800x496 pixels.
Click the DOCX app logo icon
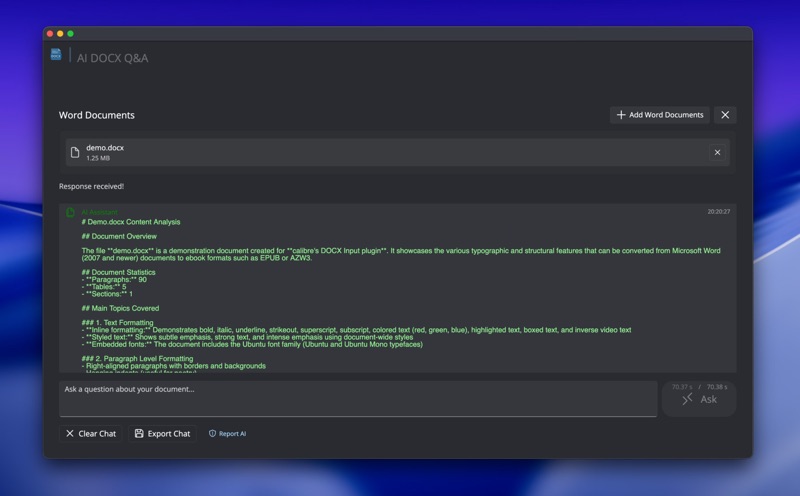pyautogui.click(x=56, y=54)
